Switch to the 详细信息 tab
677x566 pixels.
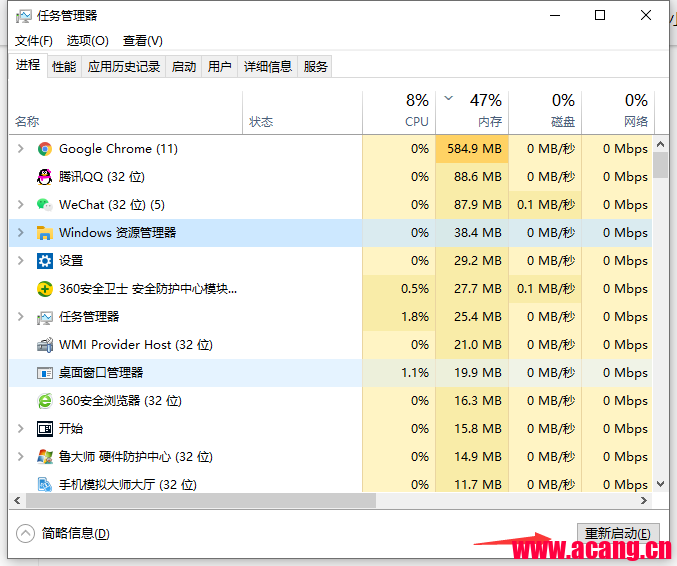pyautogui.click(x=268, y=67)
